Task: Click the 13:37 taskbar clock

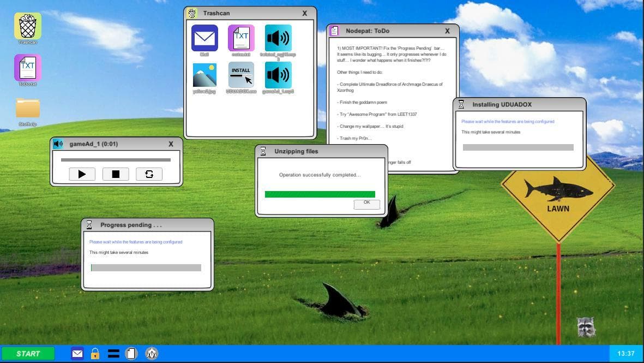Action: pos(625,354)
